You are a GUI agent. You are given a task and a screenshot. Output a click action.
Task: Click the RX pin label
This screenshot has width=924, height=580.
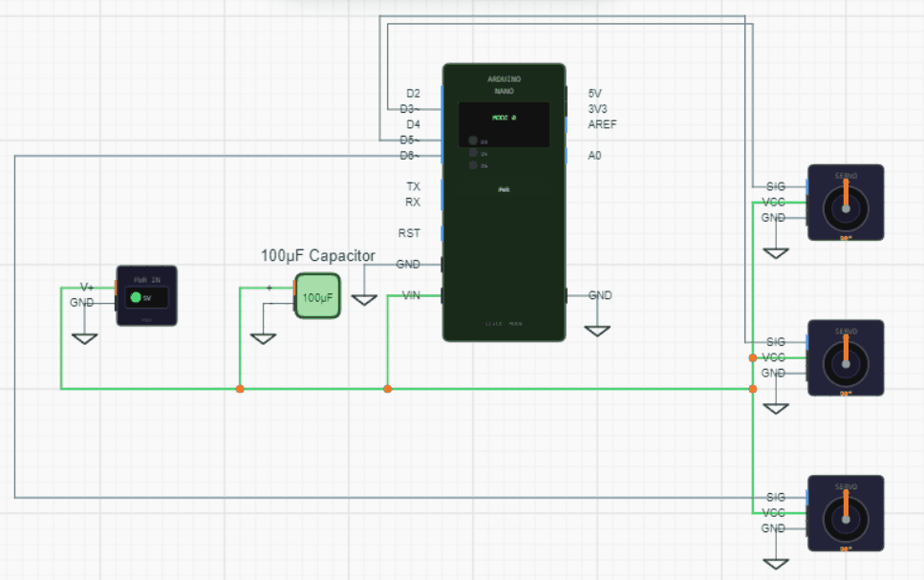[413, 203]
